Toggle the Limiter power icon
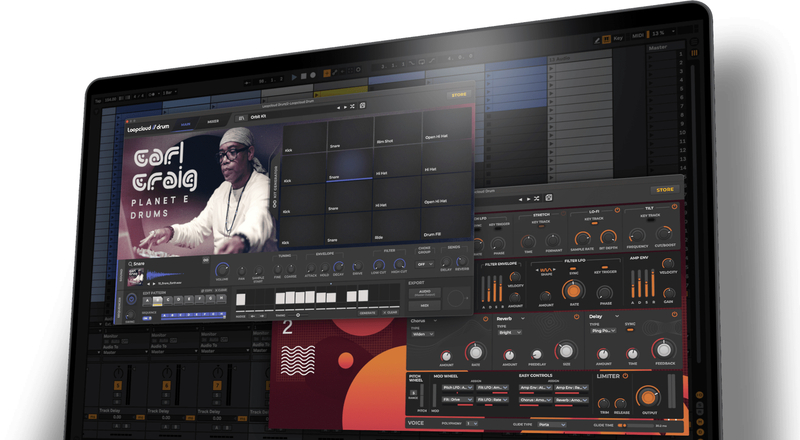Viewport: 800px width, 440px height. (x=625, y=376)
